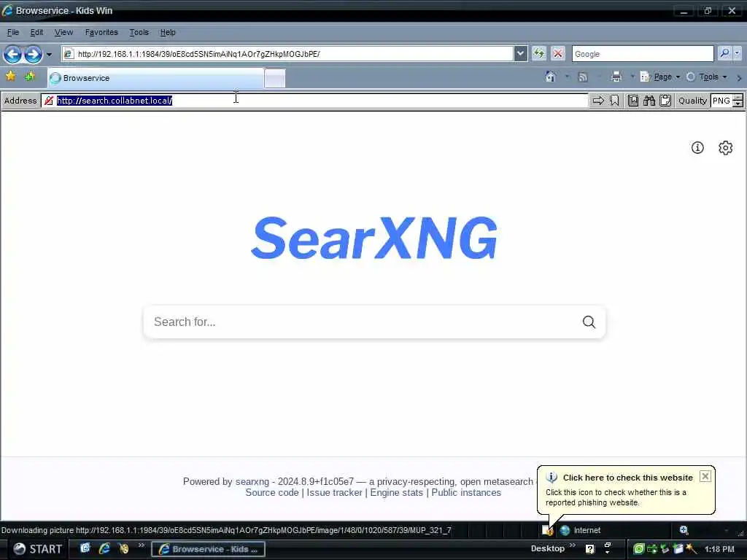Click the Home icon in command bar

[551, 77]
